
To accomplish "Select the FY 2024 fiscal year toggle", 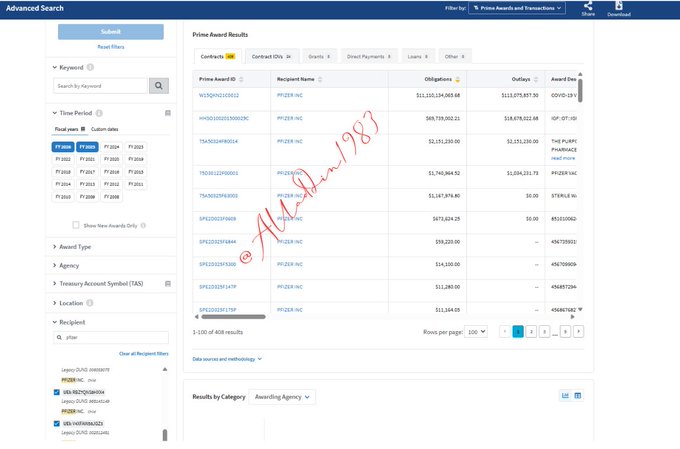I will click(x=111, y=146).
